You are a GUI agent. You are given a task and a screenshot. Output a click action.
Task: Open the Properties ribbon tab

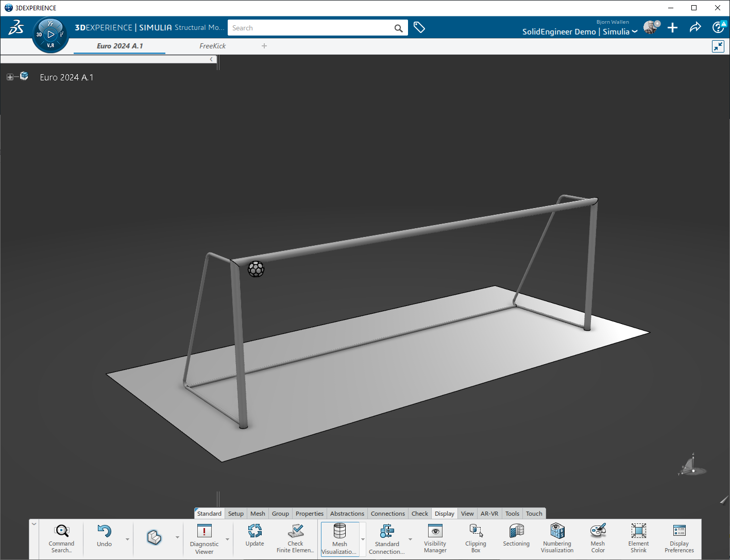pos(309,514)
